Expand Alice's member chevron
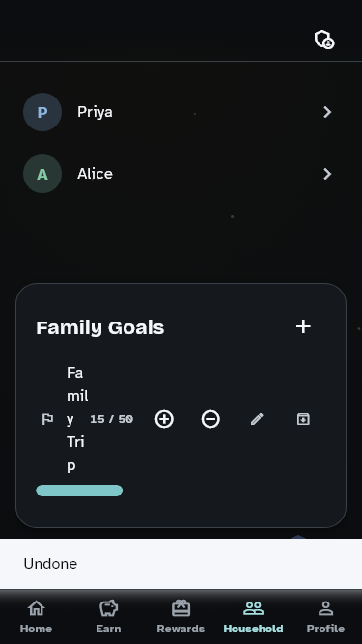Viewport: 362px width, 644px height. [327, 174]
